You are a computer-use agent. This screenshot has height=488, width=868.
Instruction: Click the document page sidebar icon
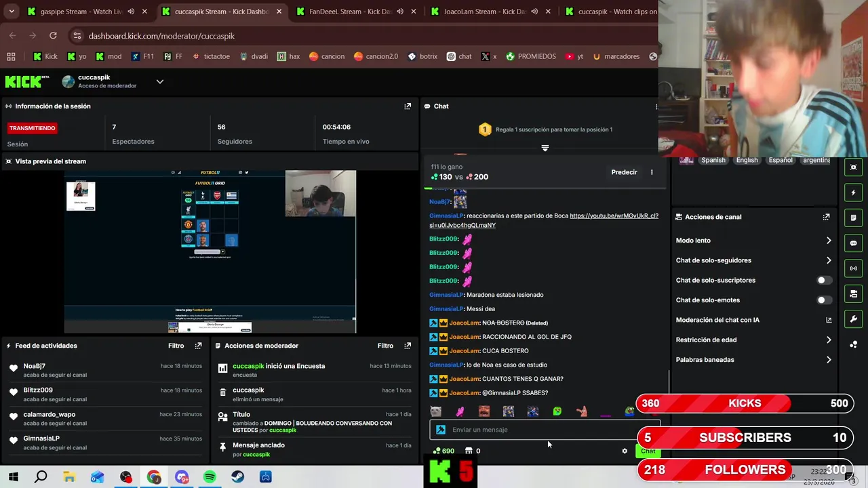tap(853, 218)
